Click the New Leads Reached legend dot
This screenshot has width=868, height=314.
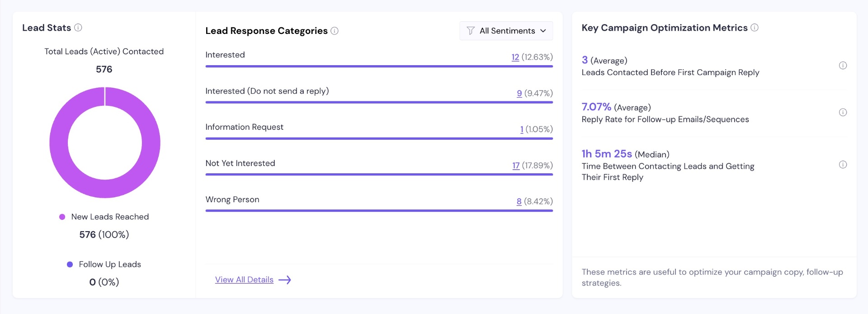tap(62, 217)
